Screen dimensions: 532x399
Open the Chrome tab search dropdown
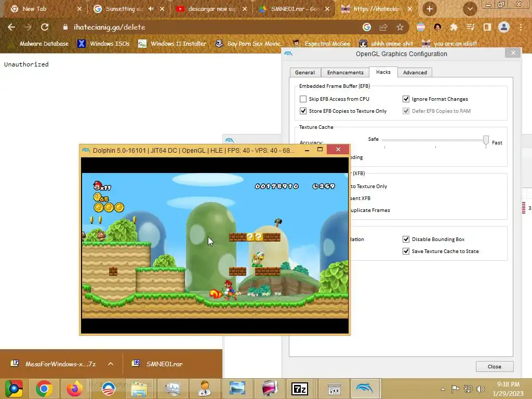(470, 9)
